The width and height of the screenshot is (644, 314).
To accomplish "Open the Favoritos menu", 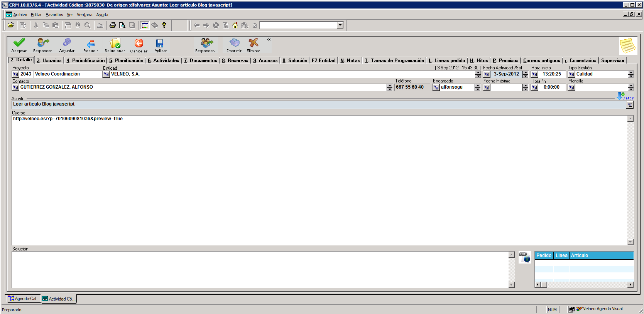I will (x=54, y=15).
